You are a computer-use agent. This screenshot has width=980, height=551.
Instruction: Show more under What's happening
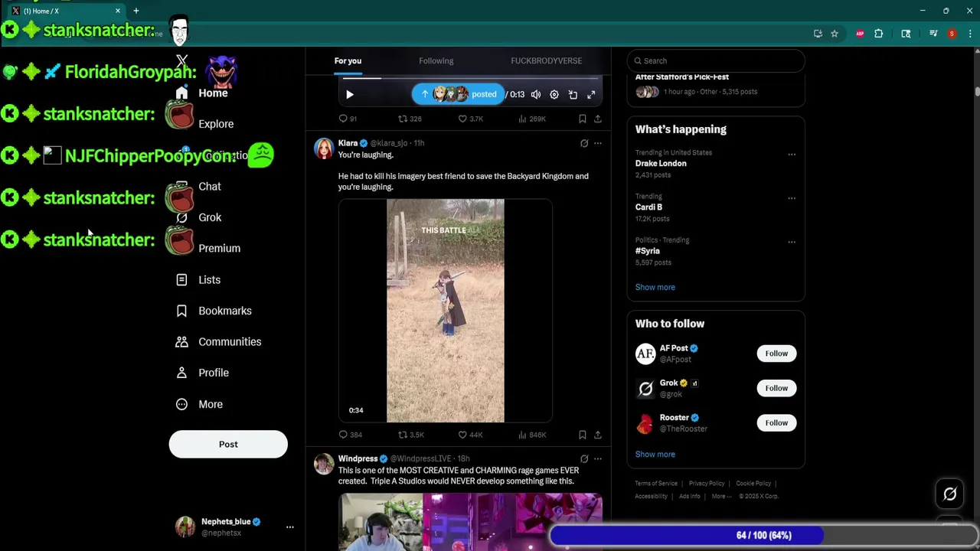coord(655,287)
